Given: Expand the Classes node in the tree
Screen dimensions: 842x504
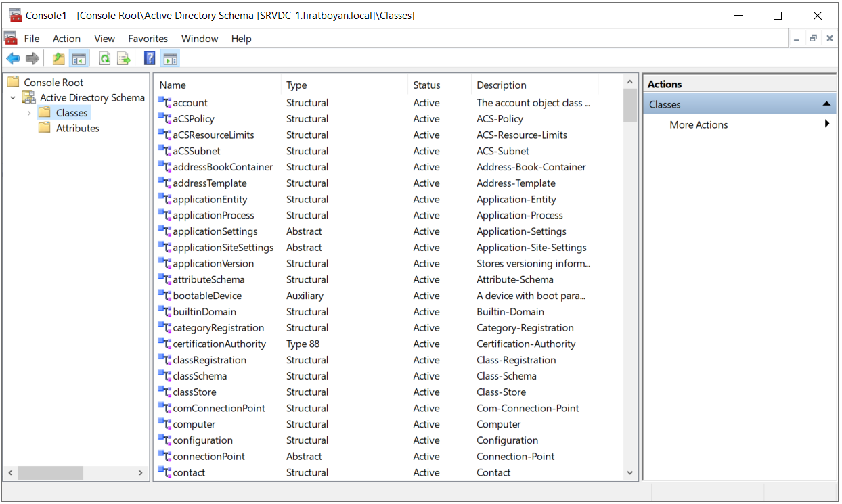Looking at the screenshot, I should pos(29,113).
